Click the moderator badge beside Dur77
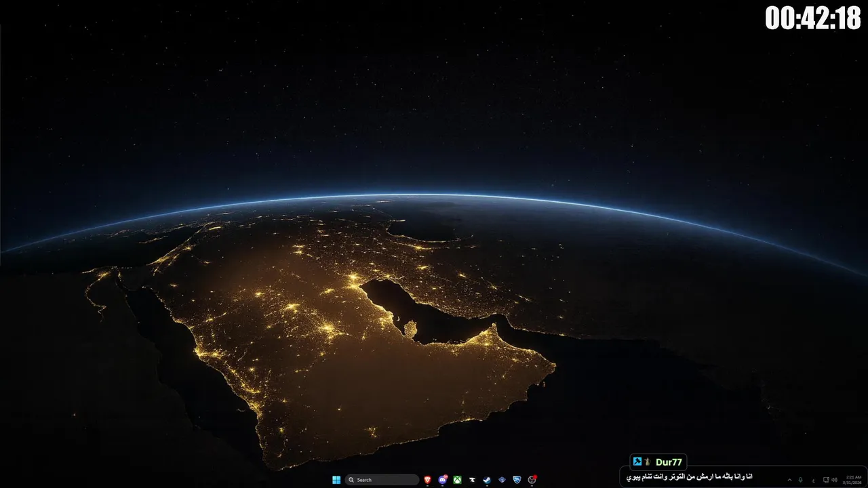Image resolution: width=868 pixels, height=488 pixels. (x=637, y=462)
